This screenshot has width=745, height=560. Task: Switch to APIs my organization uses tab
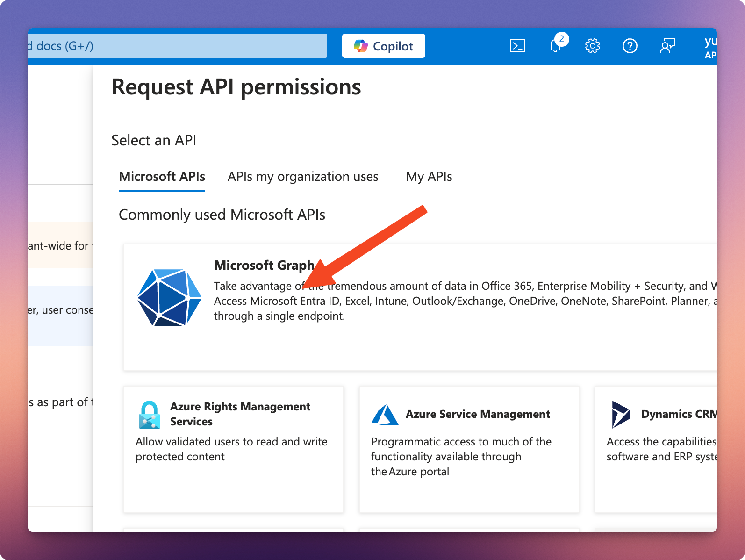(303, 177)
